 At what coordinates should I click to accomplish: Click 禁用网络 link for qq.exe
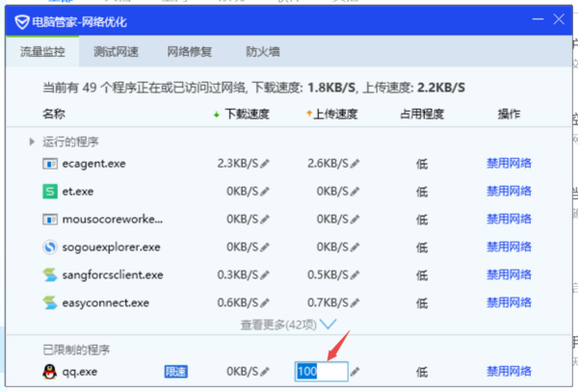point(509,371)
